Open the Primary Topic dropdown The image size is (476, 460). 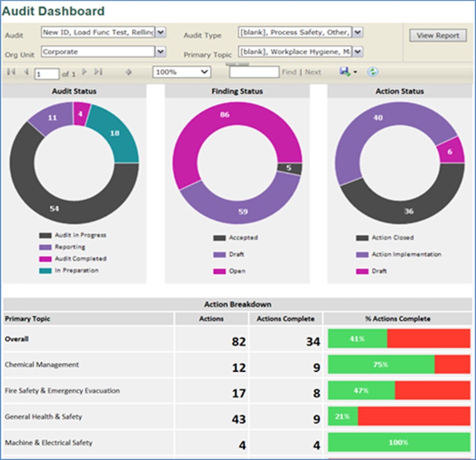[x=358, y=52]
